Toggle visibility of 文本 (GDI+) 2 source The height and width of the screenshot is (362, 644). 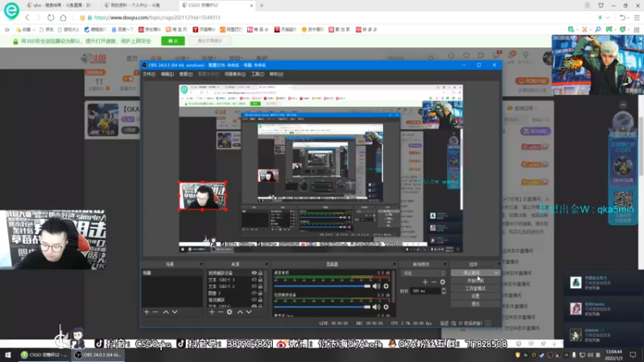pos(254,286)
